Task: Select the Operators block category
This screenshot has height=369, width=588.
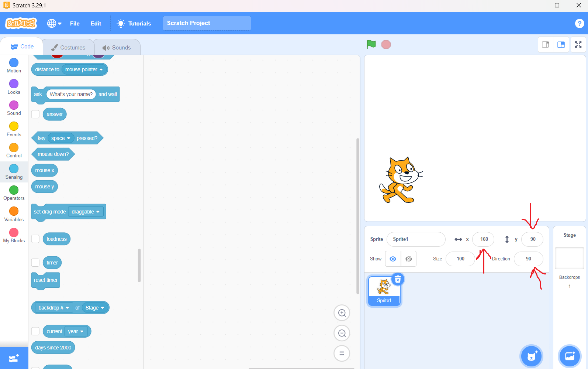Action: (14, 193)
